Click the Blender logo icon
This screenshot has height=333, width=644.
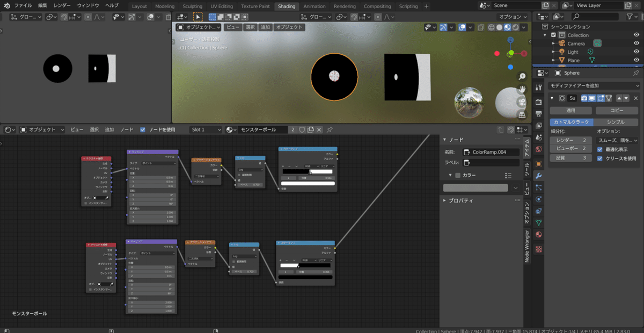(6, 5)
